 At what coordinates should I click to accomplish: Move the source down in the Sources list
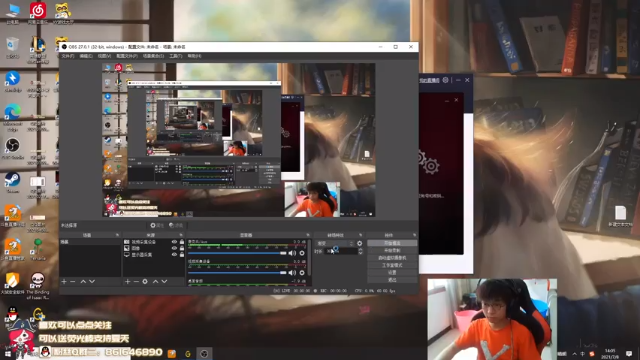pyautogui.click(x=164, y=282)
